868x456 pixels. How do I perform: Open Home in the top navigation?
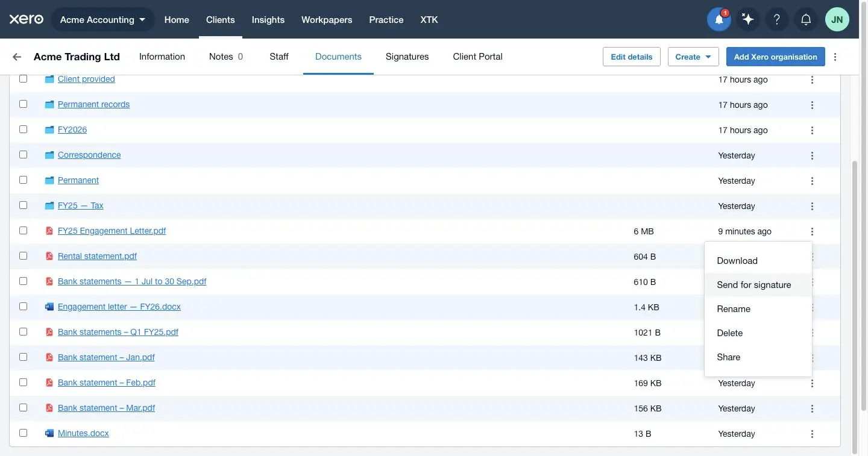[177, 19]
